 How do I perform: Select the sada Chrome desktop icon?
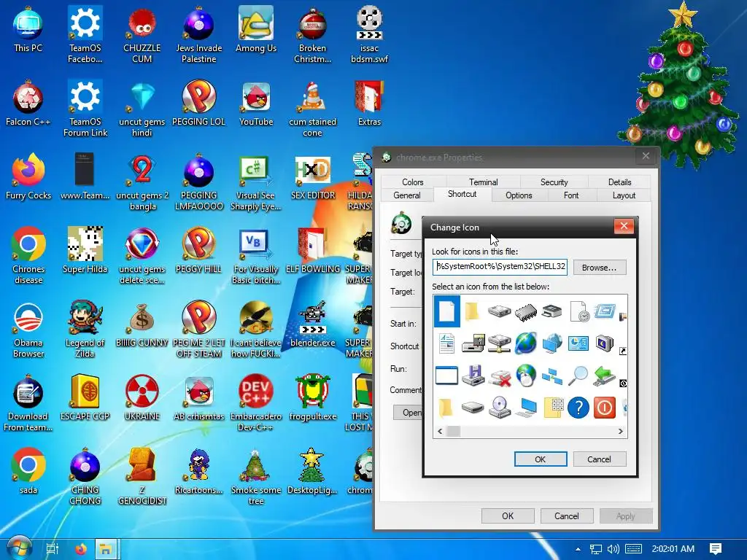[x=28, y=470]
